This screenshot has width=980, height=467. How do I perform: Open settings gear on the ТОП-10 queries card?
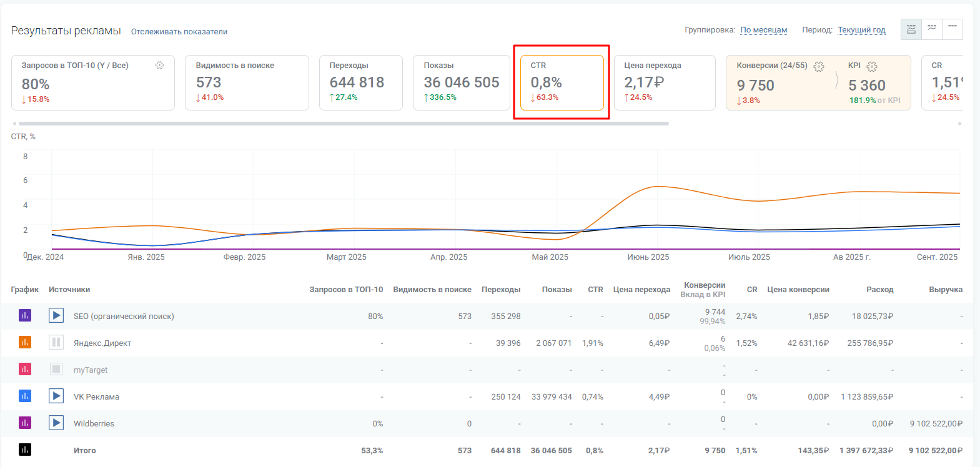(159, 66)
